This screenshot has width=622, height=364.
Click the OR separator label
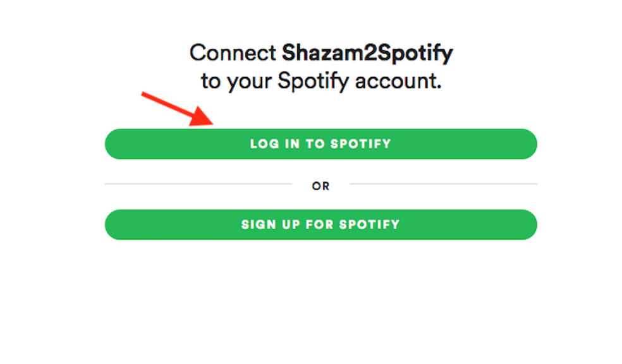(x=321, y=185)
